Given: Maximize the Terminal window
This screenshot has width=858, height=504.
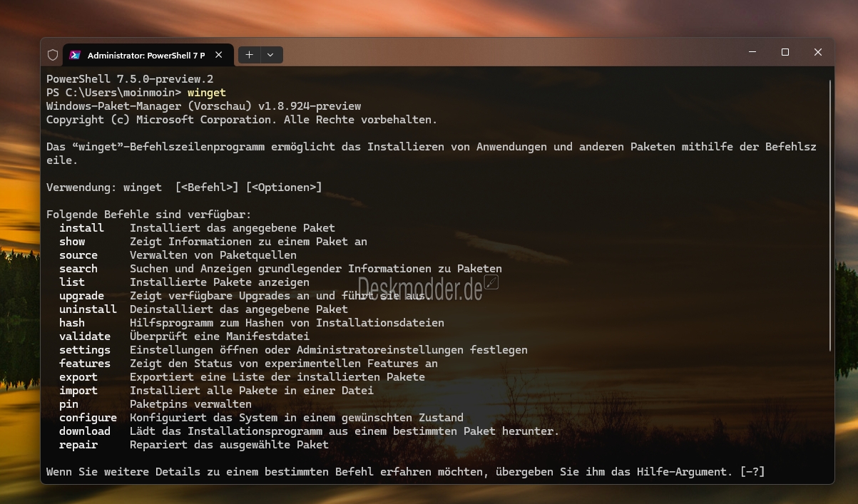Looking at the screenshot, I should 785,52.
